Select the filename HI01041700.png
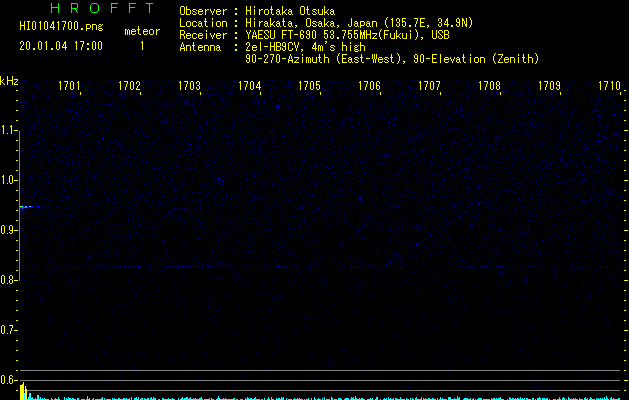The width and height of the screenshot is (629, 400). (61, 27)
